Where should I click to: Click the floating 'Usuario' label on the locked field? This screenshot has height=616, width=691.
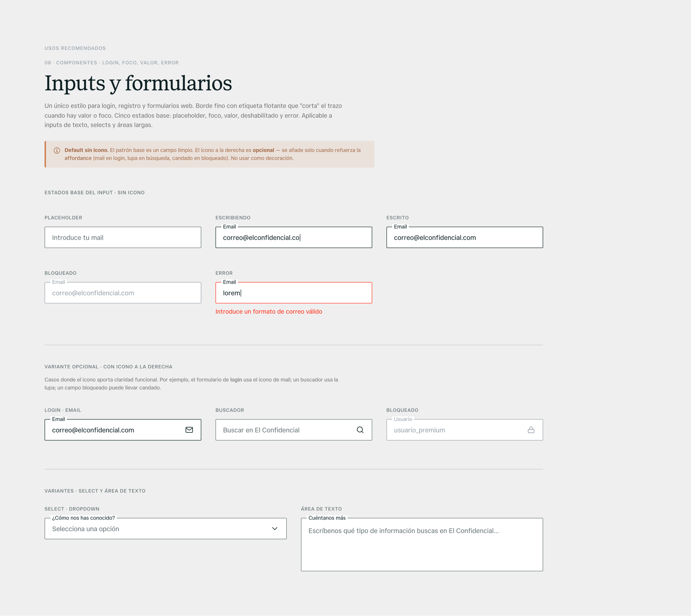point(403,419)
